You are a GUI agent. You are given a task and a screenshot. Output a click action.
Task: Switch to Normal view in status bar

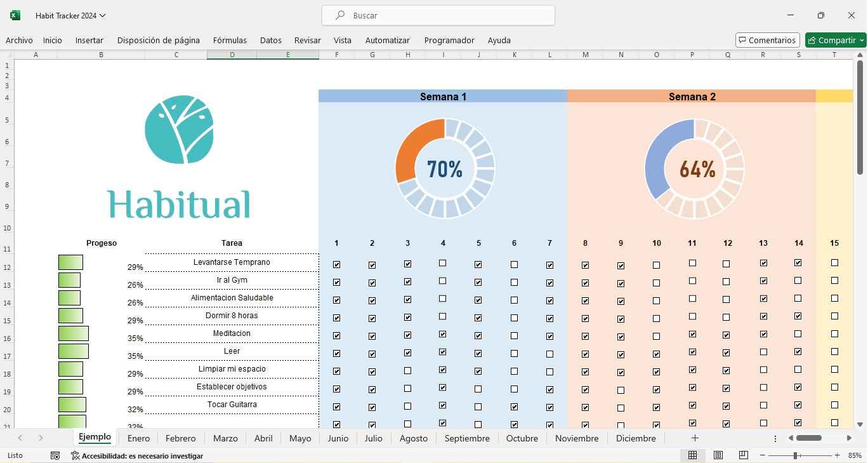(x=693, y=455)
